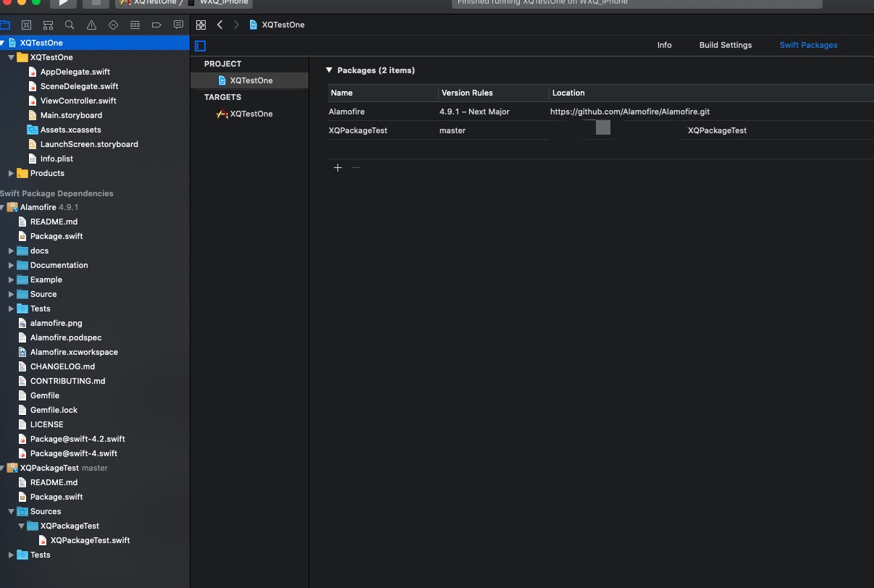This screenshot has height=588, width=874.
Task: Open the Source Control navigator
Action: pyautogui.click(x=26, y=25)
